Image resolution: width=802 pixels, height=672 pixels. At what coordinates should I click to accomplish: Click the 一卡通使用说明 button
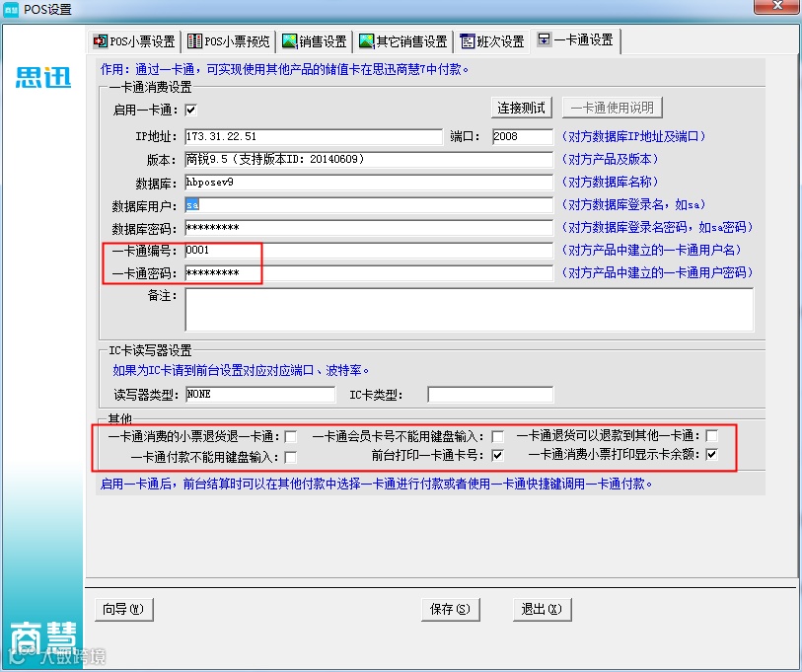613,108
